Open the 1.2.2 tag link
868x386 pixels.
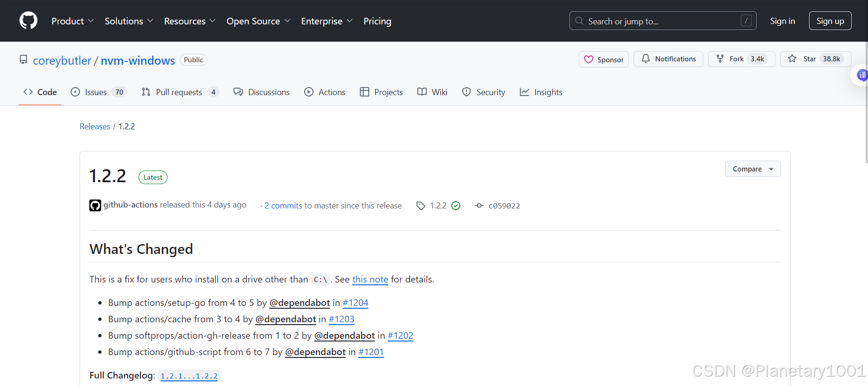[x=438, y=206]
